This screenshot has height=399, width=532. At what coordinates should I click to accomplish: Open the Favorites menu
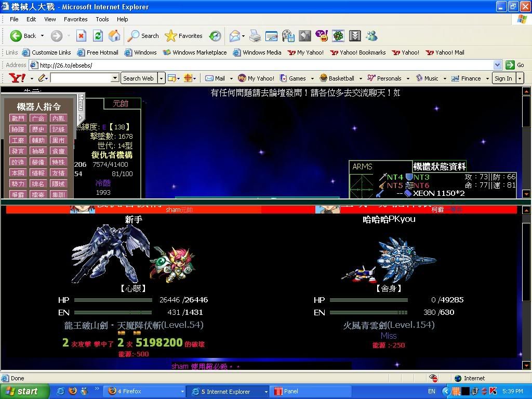[76, 19]
